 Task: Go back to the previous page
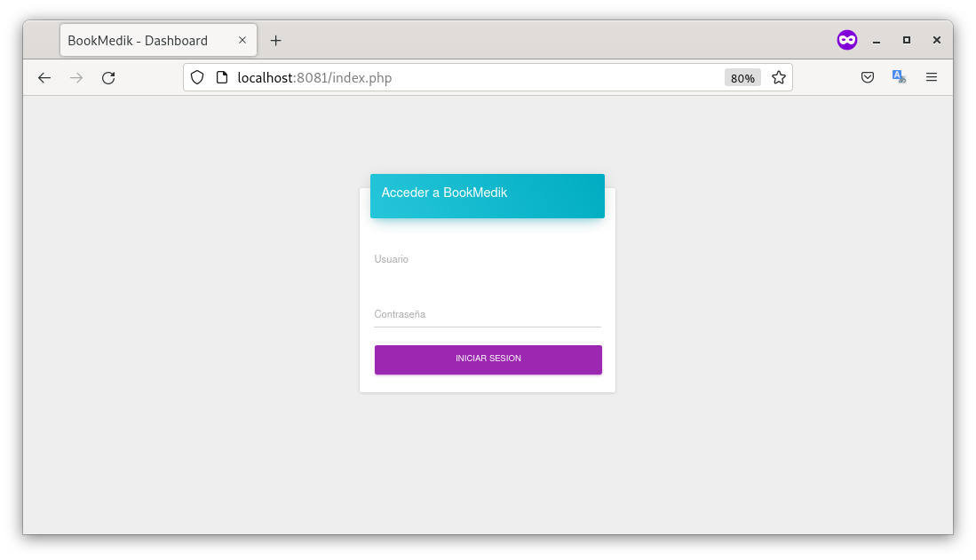point(44,78)
